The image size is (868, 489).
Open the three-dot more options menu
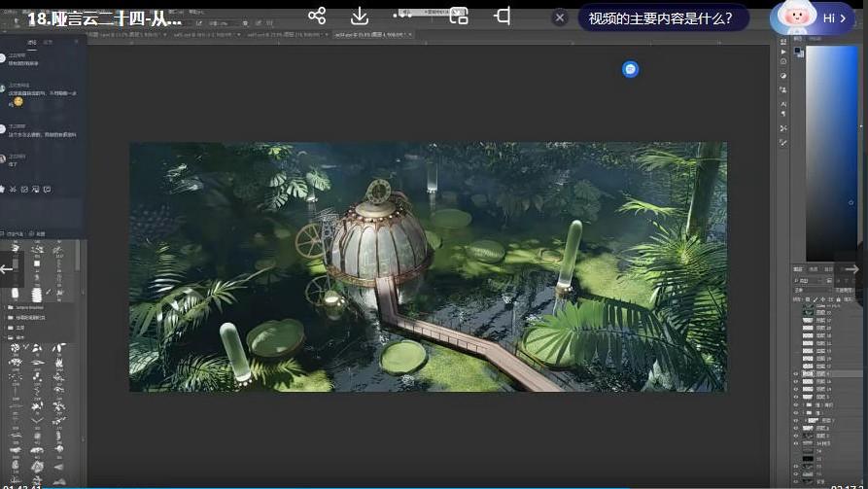tap(402, 16)
